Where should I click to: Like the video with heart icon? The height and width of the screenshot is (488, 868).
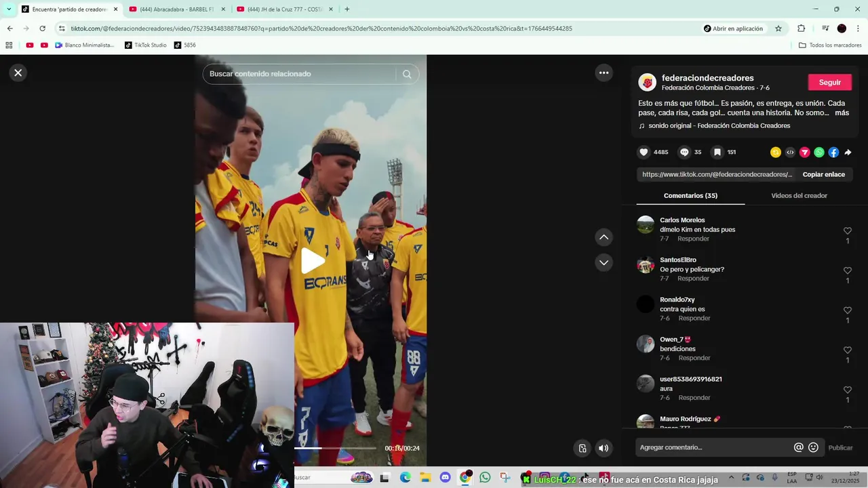[644, 152]
